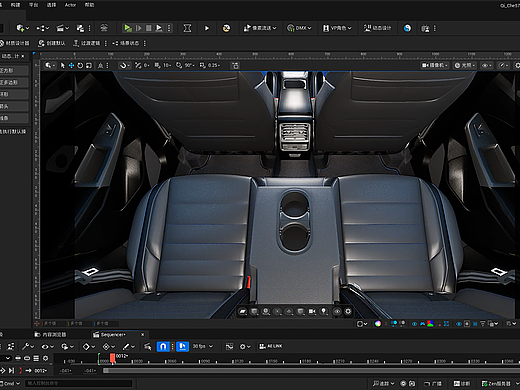Image resolution: width=520 pixels, height=390 pixels.
Task: Click the blue globe icon in toolbar
Action: (x=407, y=28)
